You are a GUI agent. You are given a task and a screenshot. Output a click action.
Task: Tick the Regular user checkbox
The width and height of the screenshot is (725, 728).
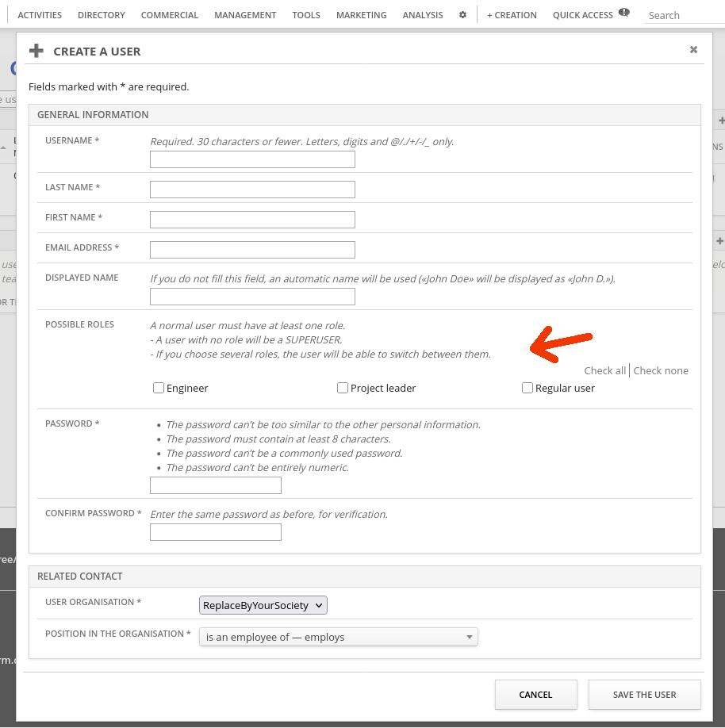click(x=527, y=388)
